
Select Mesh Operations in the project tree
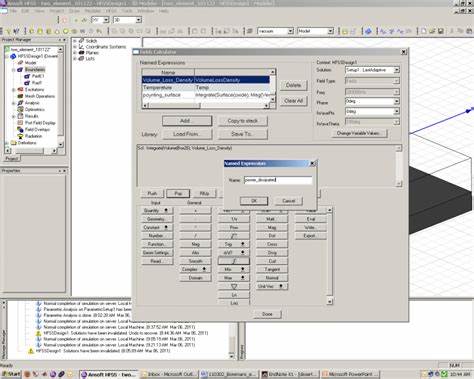pos(40,96)
